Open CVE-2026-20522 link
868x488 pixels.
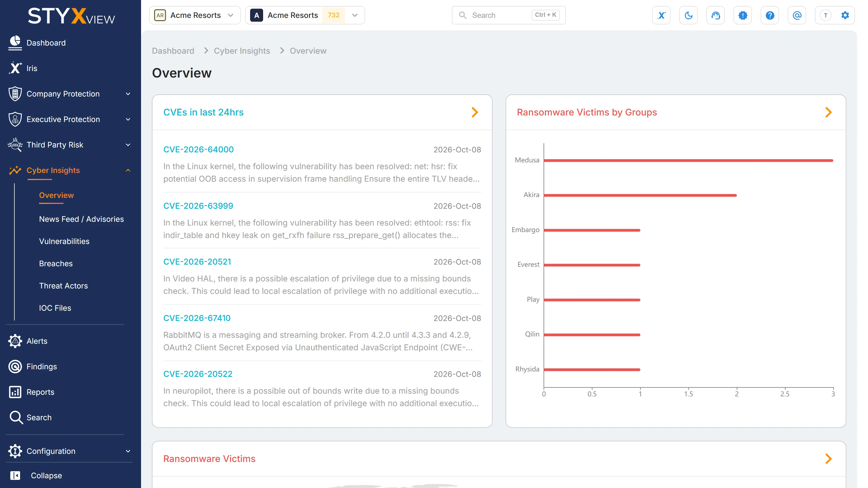click(x=198, y=374)
